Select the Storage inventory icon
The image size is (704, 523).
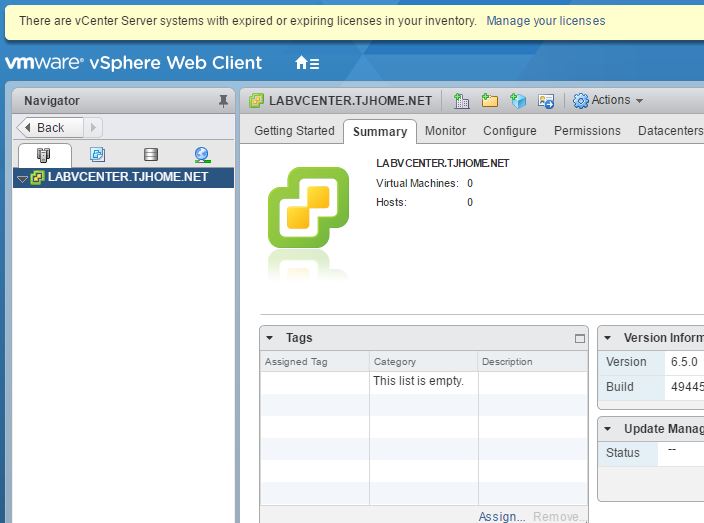151,154
